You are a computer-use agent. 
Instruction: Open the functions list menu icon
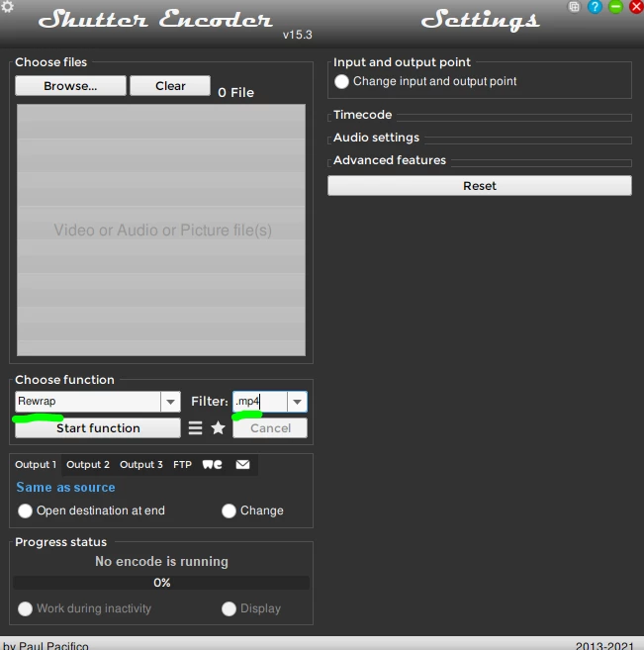195,427
